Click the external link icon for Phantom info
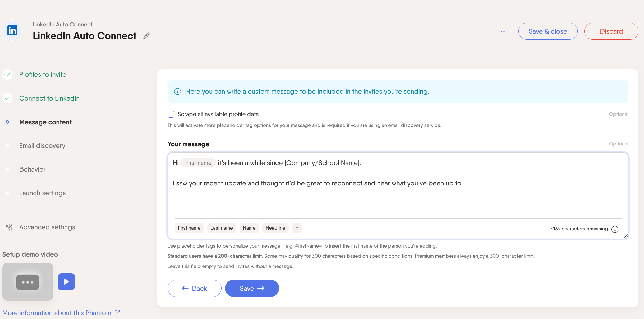The height and width of the screenshot is (319, 644). tap(117, 313)
